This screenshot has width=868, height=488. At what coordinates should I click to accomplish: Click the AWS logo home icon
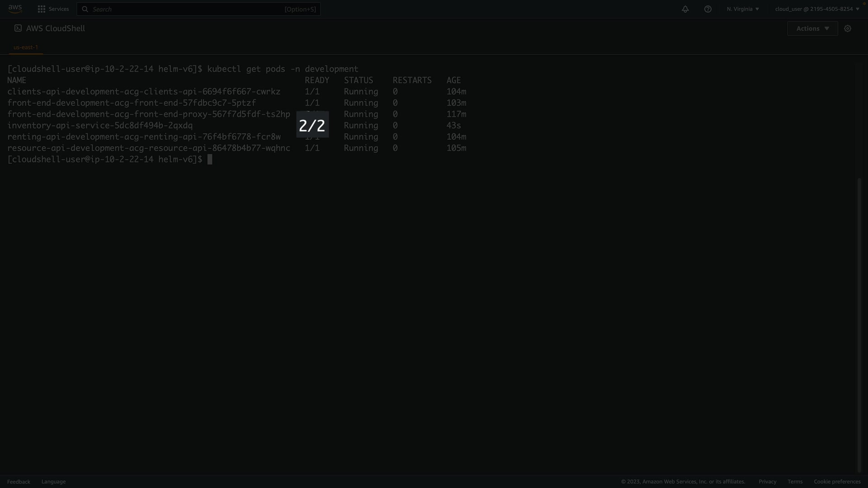tap(15, 9)
